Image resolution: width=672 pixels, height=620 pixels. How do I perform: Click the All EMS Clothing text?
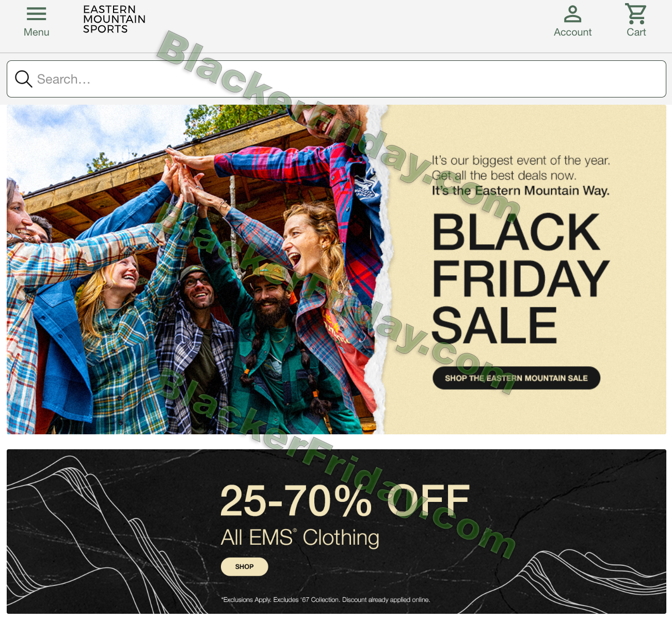pyautogui.click(x=300, y=537)
